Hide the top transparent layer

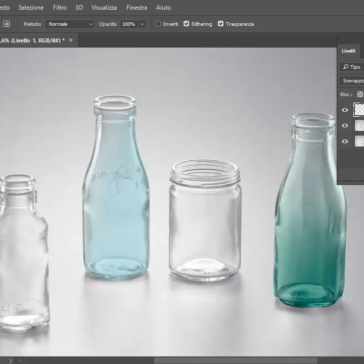(x=345, y=110)
